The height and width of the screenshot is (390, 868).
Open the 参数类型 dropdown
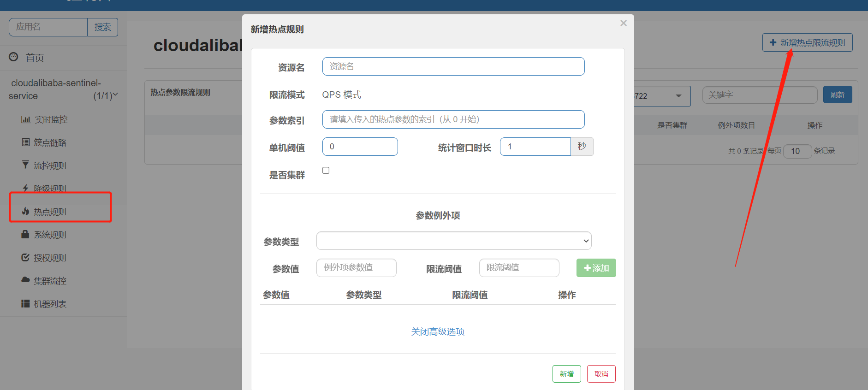[x=454, y=241]
